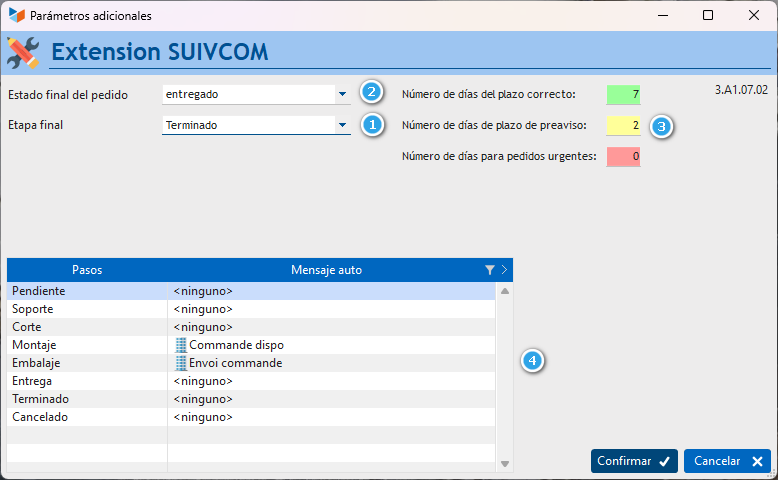Click the green plazo correcto days field
778x480 pixels.
[623, 94]
